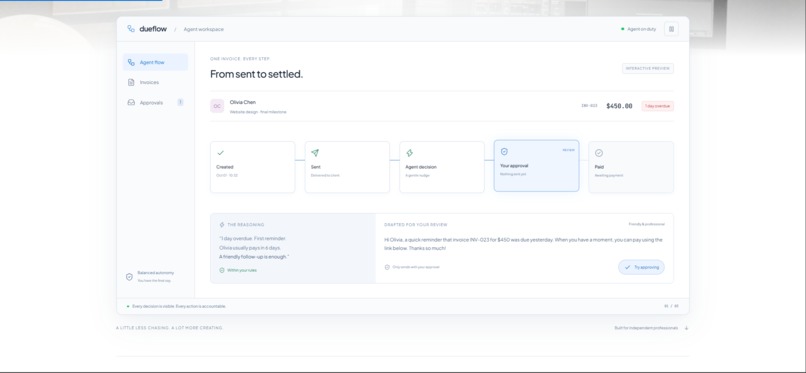
Task: Click the Agent flow sidebar icon
Action: point(131,62)
